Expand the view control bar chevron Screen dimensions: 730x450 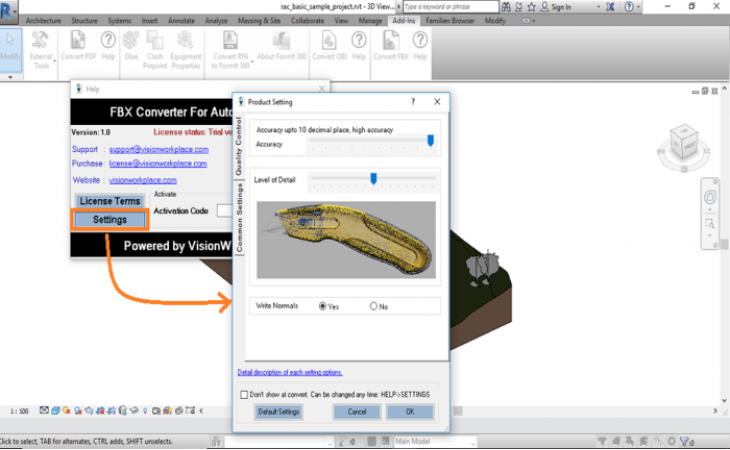pyautogui.click(x=201, y=411)
